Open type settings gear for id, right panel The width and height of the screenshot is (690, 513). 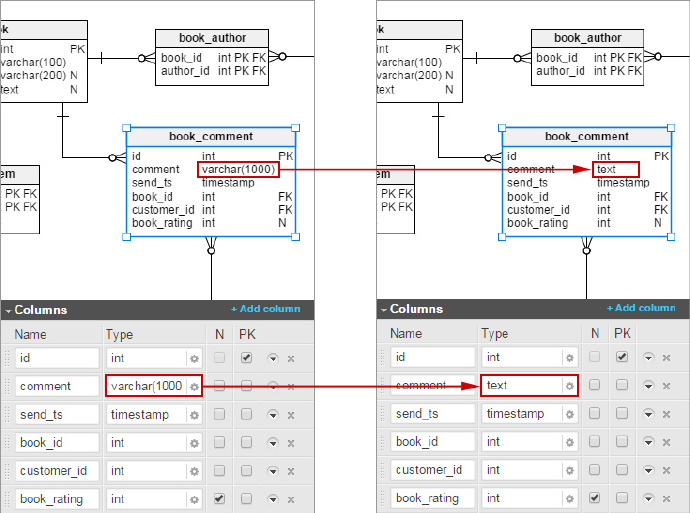click(x=569, y=358)
